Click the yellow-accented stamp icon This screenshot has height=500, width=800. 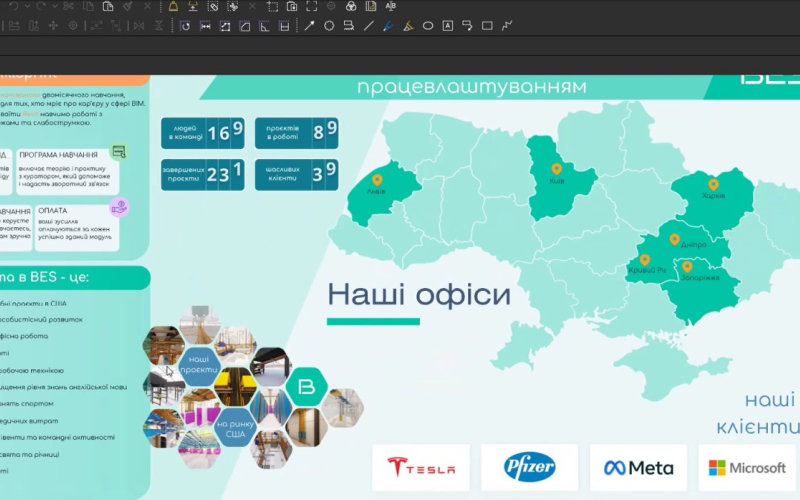pos(193,6)
